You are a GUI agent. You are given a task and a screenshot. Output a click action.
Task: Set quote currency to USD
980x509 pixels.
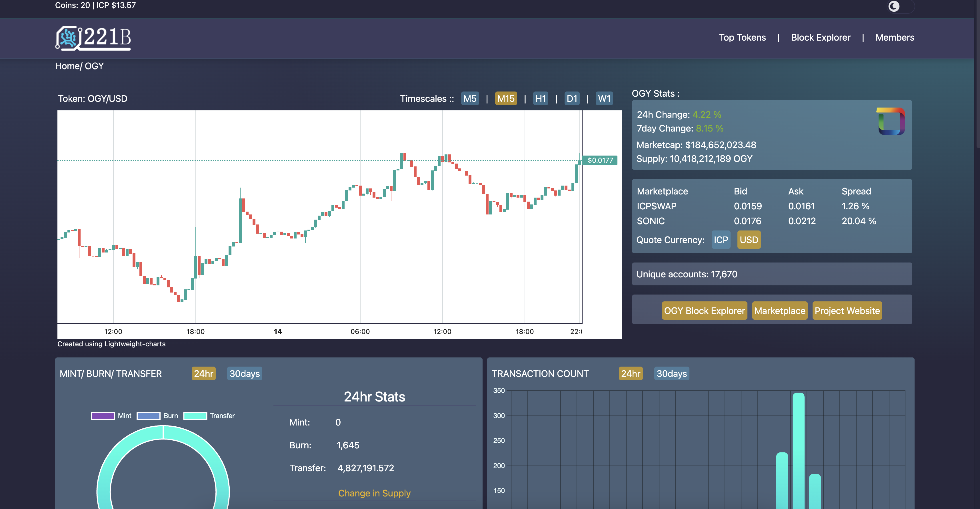(749, 240)
